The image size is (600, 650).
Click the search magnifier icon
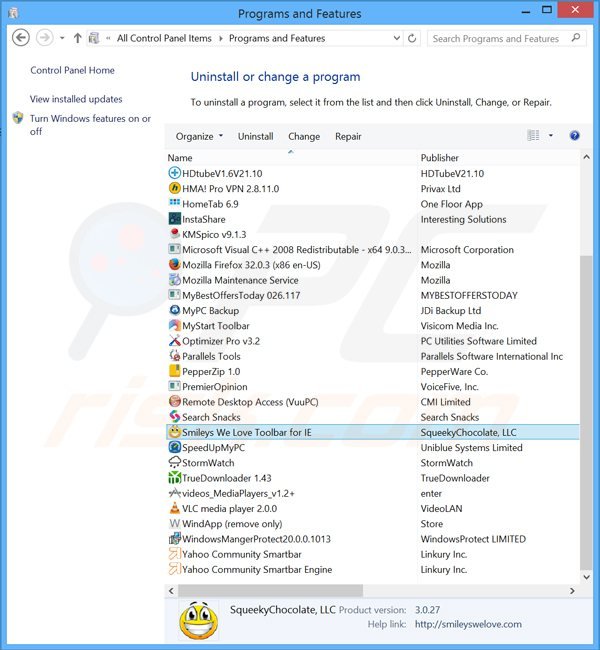click(576, 38)
